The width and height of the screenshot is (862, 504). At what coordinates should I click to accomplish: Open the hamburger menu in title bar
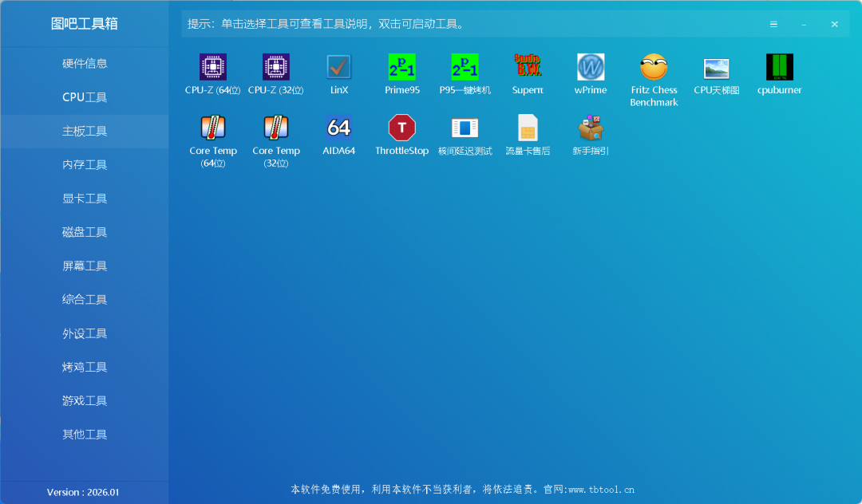click(x=773, y=24)
